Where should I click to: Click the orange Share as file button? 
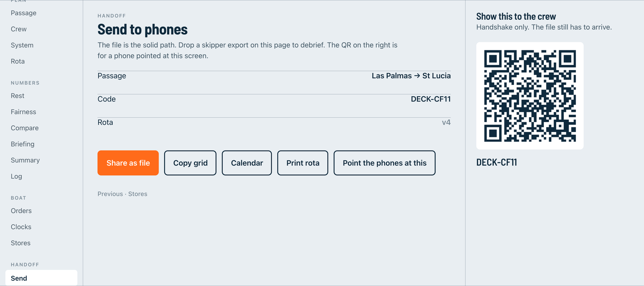128,163
